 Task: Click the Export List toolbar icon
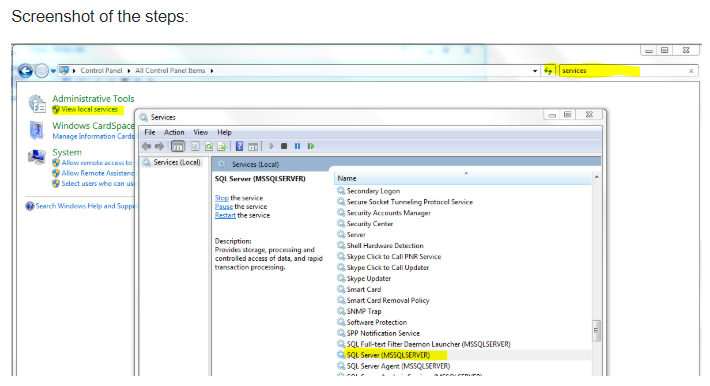(222, 146)
